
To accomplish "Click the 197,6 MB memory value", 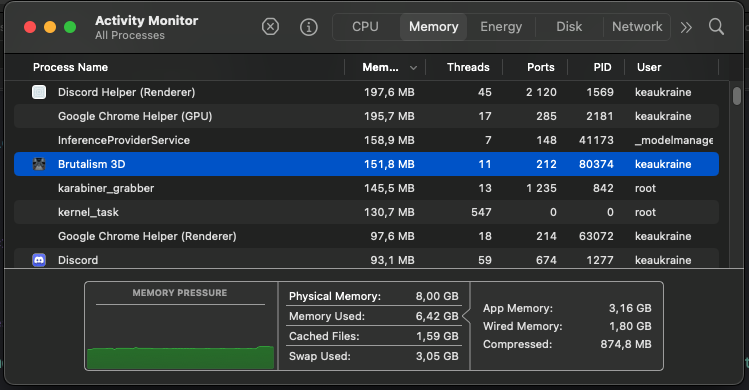I will click(389, 92).
